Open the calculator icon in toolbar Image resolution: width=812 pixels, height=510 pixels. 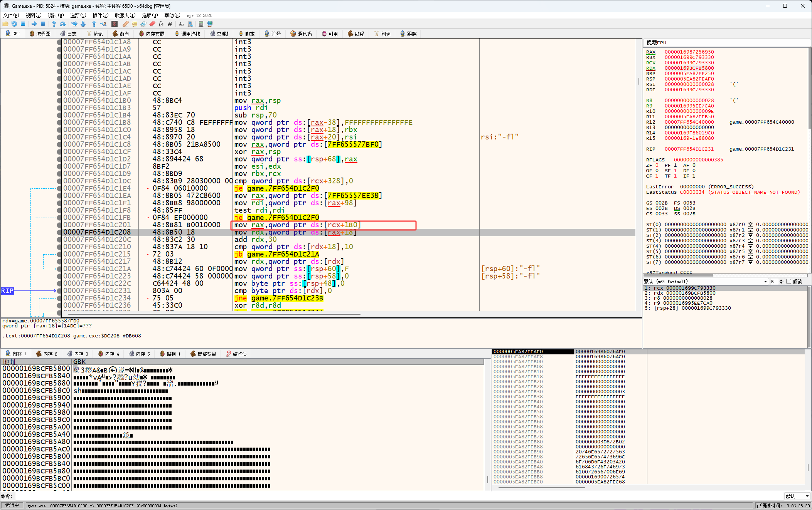pyautogui.click(x=201, y=24)
